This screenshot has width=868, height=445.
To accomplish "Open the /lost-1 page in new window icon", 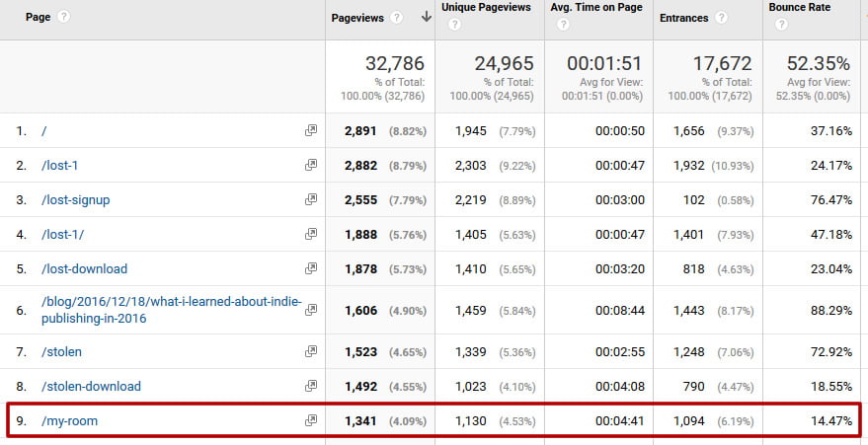I will 311,165.
